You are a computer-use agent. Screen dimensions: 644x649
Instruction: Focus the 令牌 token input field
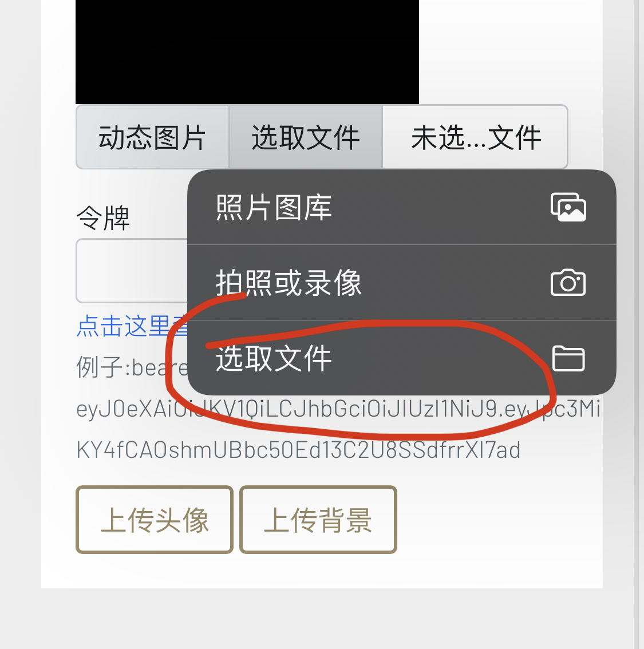point(132,271)
